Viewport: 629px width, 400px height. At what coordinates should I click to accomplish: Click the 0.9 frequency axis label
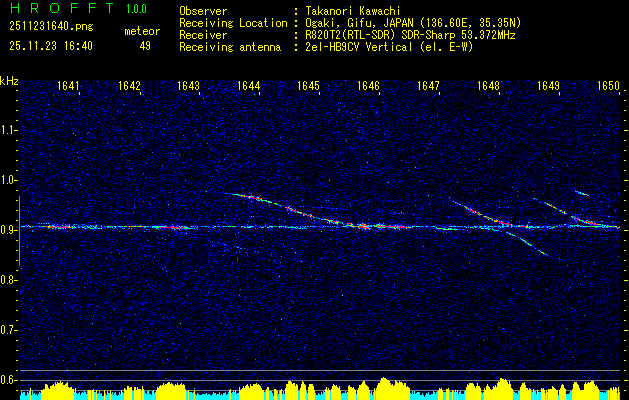[9, 230]
